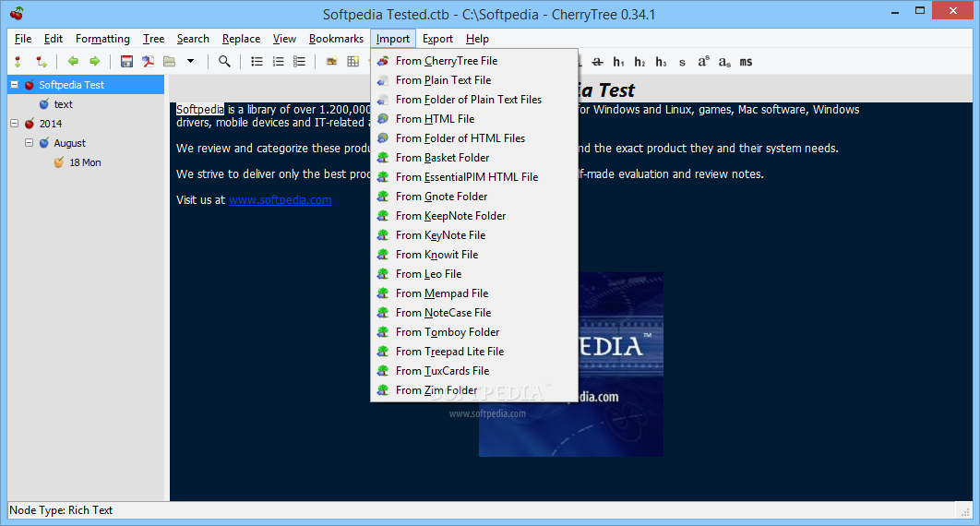Open the Bookmarks menu
This screenshot has height=526, width=980.
click(x=336, y=39)
